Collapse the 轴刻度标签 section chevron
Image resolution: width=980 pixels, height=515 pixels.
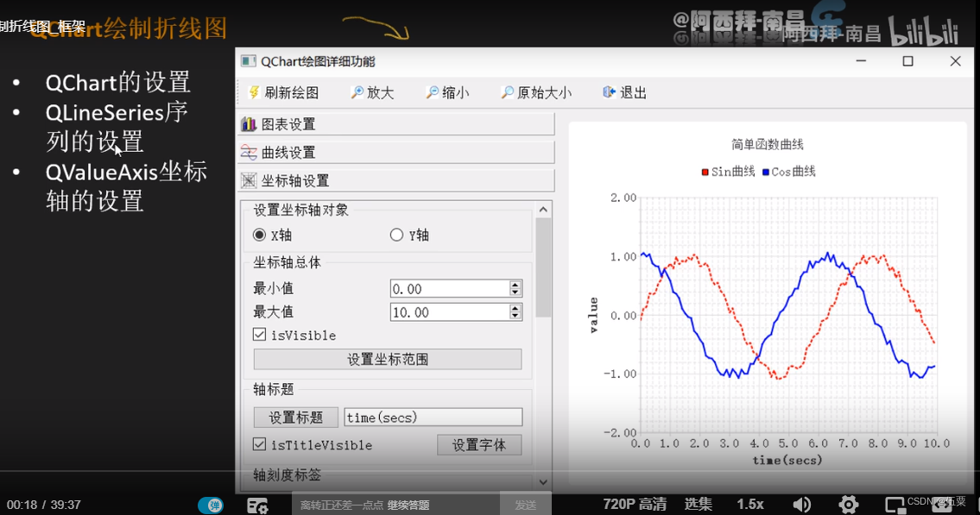(541, 482)
